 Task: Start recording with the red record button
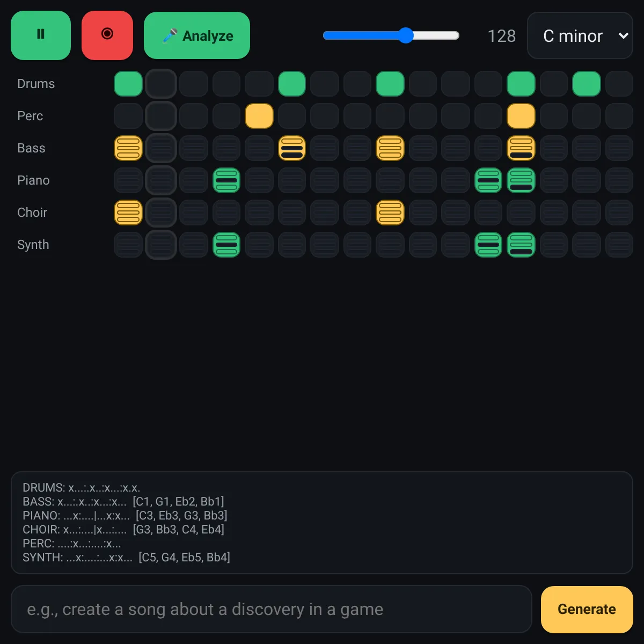tap(107, 35)
